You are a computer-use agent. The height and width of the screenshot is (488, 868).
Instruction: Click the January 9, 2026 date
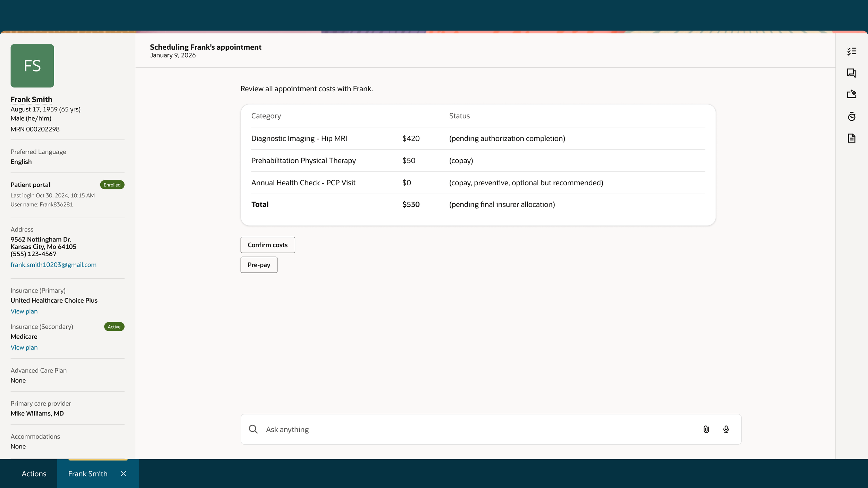[173, 55]
